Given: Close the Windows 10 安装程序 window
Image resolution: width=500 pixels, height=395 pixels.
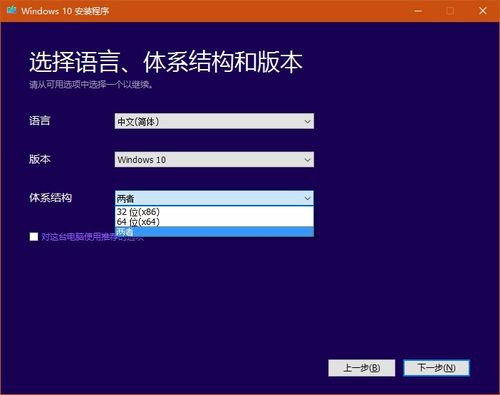Looking at the screenshot, I should [482, 11].
